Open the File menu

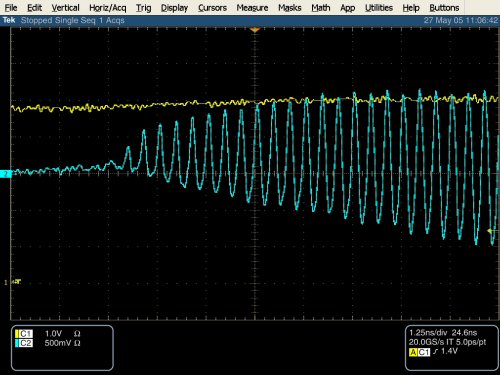click(x=11, y=8)
